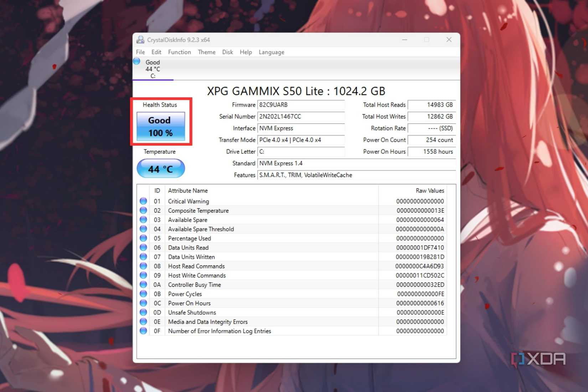Screen dimensions: 588x392
Task: Click the Unsafe Shutdowns attribute name
Action: click(192, 313)
